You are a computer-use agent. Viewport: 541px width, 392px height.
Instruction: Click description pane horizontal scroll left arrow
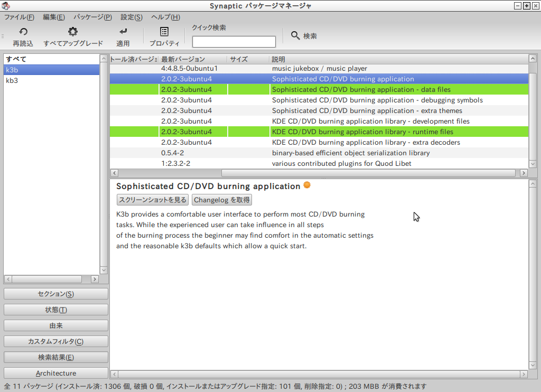point(115,374)
